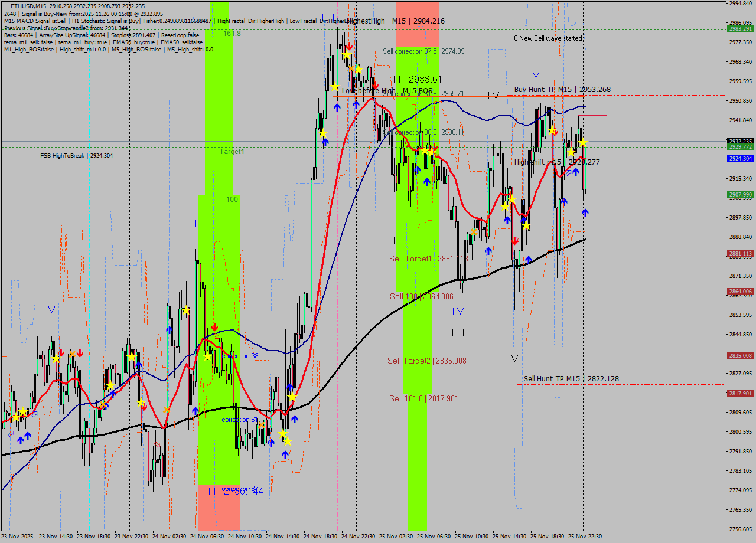Select the red down arrow above correction 38

(x=214, y=327)
